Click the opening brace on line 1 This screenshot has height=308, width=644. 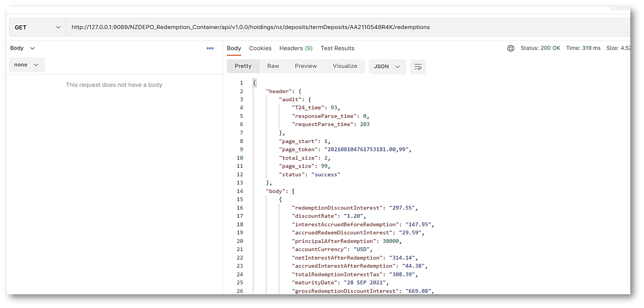tap(255, 83)
